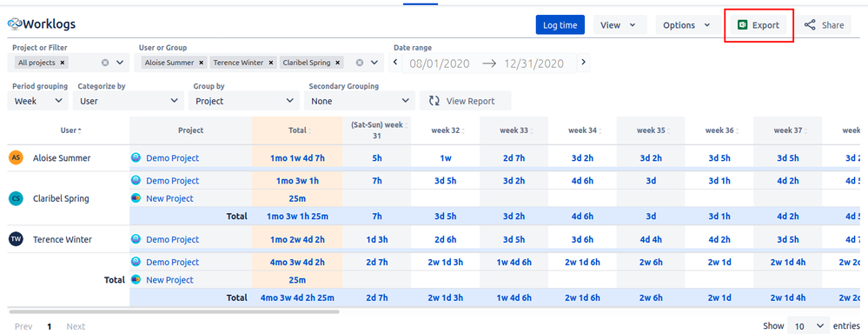Image resolution: width=868 pixels, height=334 pixels.
Task: Open Demo Project link in Terence Winter row
Action: click(172, 239)
